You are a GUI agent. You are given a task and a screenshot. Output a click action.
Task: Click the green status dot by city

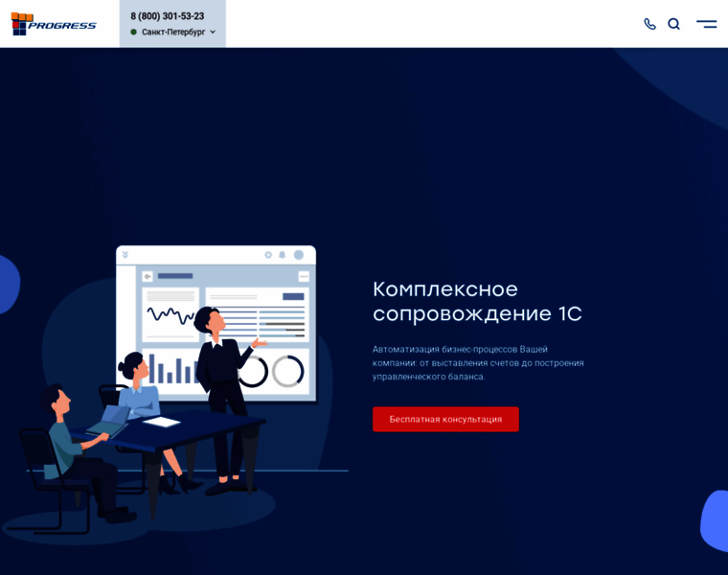tap(134, 32)
